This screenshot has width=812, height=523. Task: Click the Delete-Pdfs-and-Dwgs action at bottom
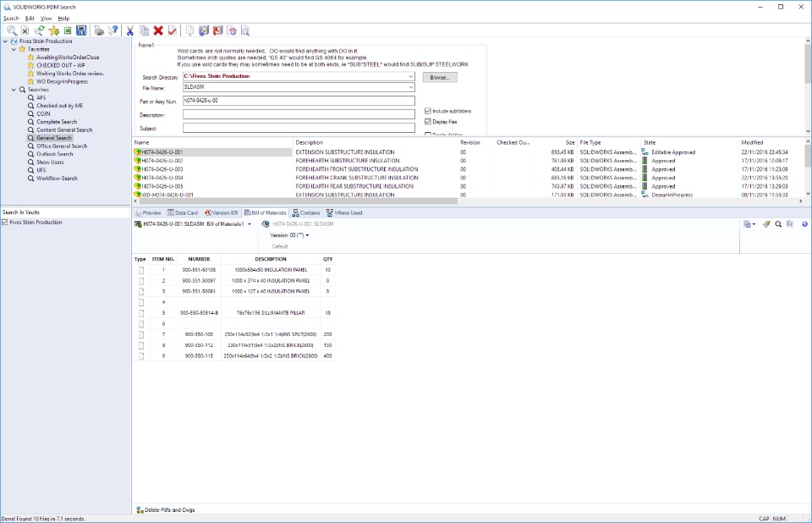pos(166,510)
